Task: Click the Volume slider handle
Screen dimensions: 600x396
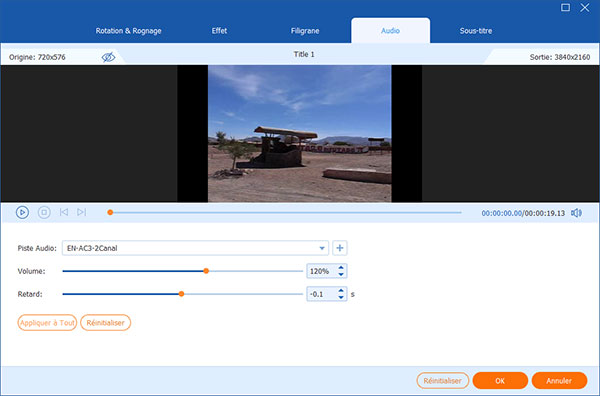Action: 206,271
